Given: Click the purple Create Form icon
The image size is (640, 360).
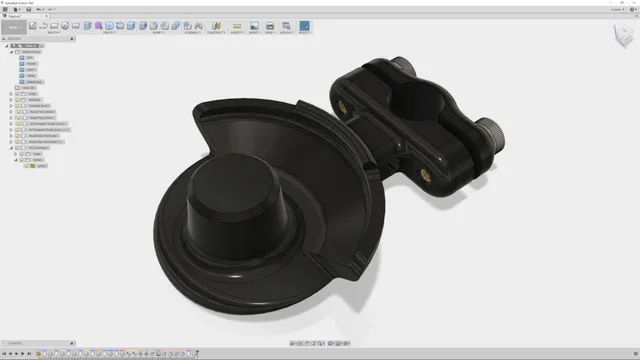Looking at the screenshot, I should click(98, 26).
